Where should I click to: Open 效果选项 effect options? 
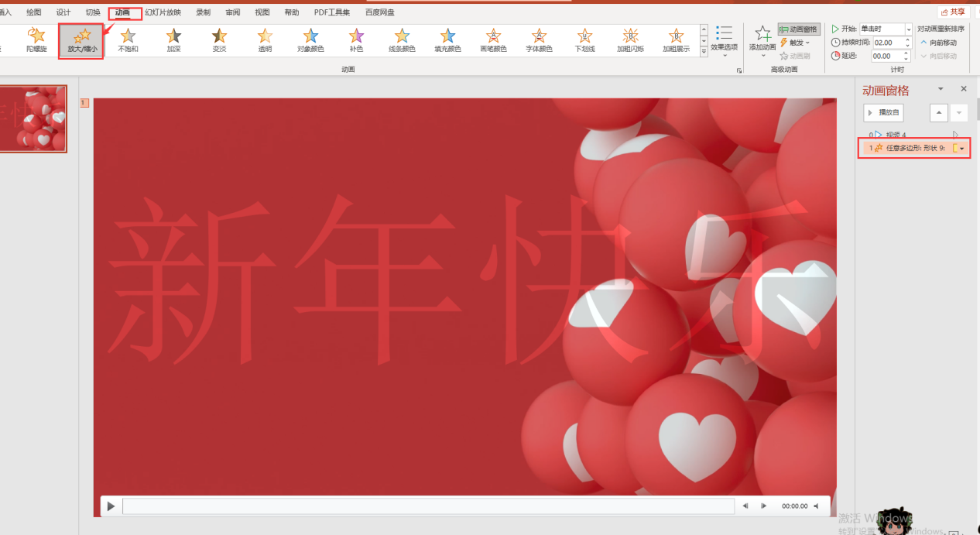724,40
